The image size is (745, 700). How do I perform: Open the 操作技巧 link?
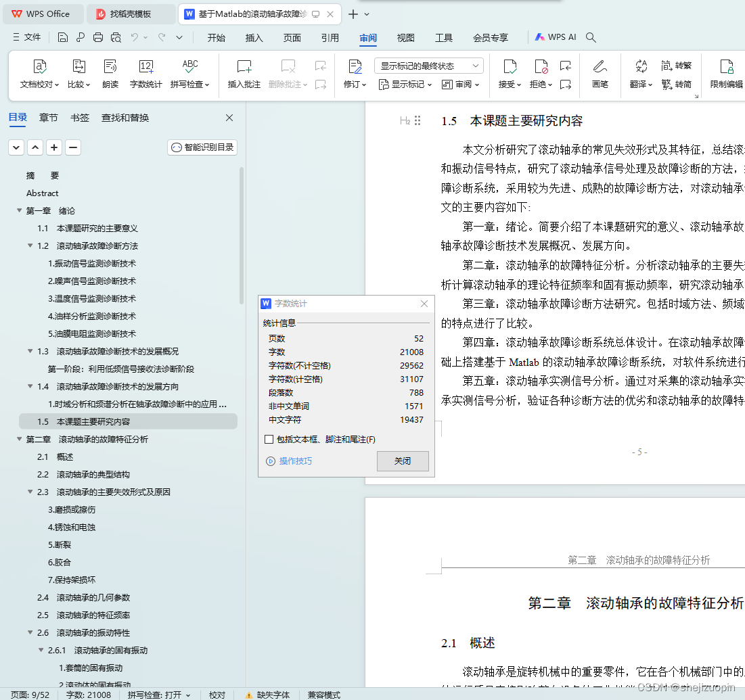[x=290, y=461]
